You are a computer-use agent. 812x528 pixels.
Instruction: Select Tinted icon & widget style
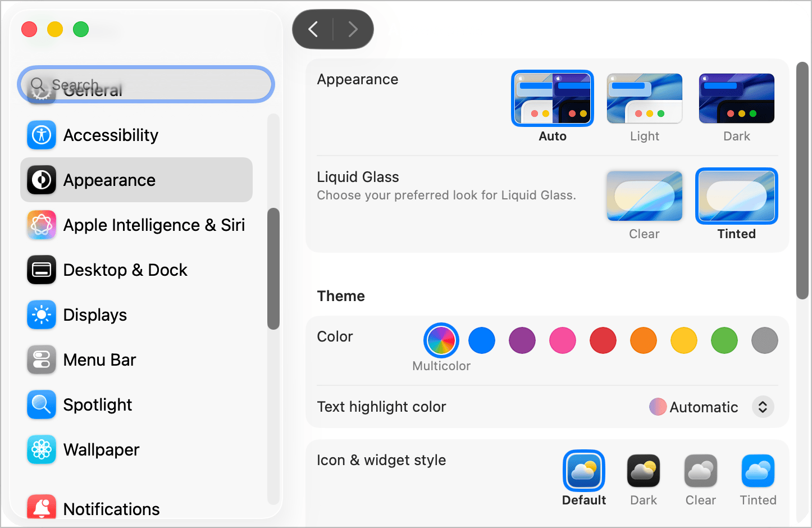click(758, 471)
